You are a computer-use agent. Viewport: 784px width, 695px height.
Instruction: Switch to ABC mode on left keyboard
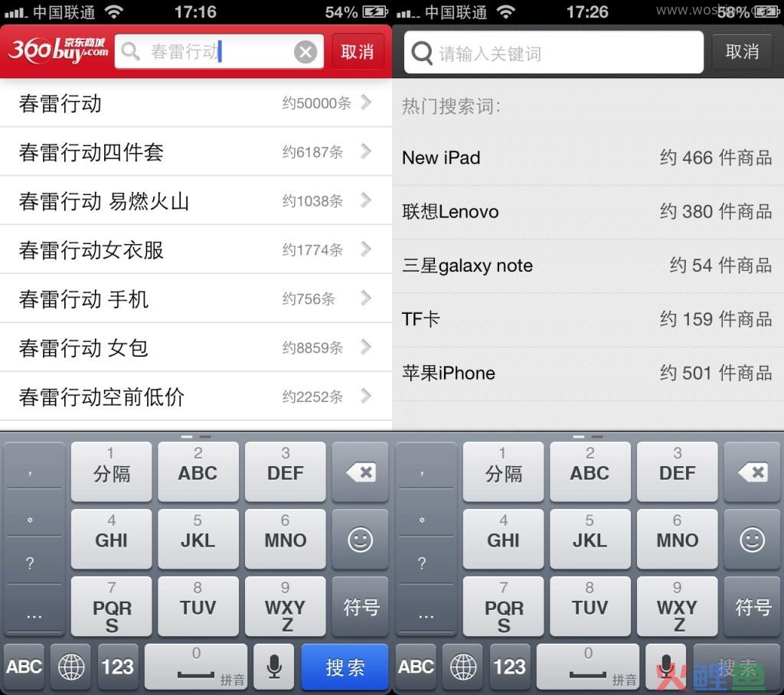coord(24,667)
